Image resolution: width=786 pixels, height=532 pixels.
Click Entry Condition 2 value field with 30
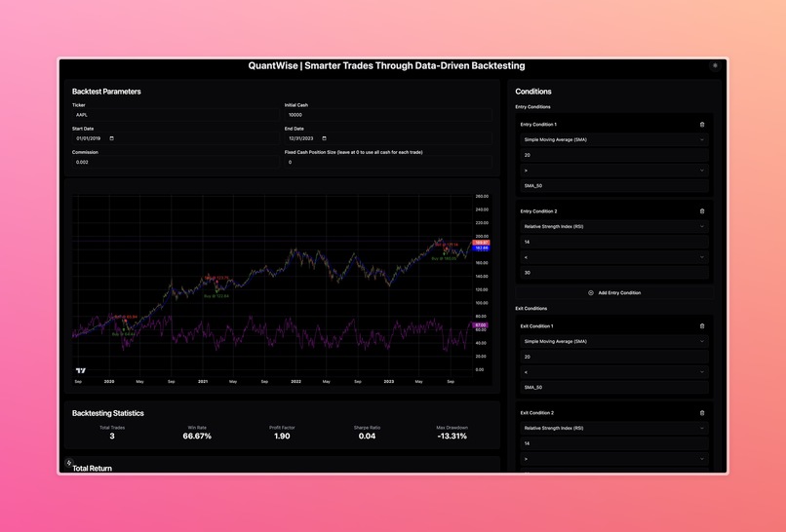(x=614, y=273)
